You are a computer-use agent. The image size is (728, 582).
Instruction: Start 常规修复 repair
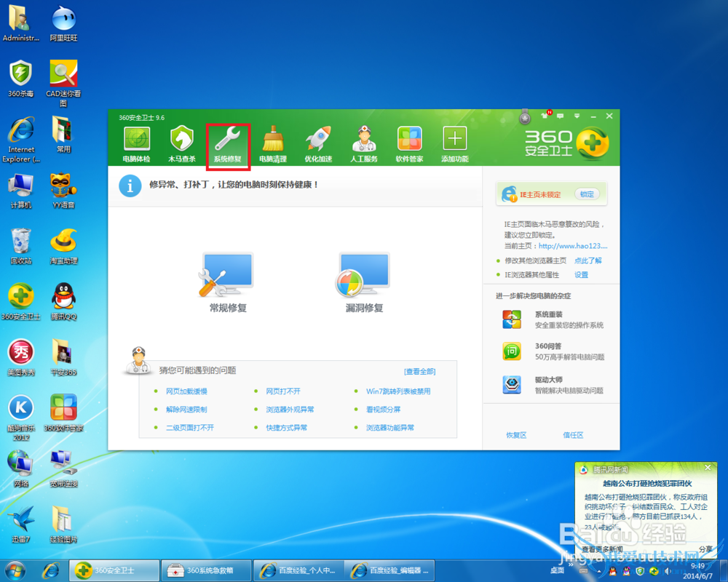point(227,282)
